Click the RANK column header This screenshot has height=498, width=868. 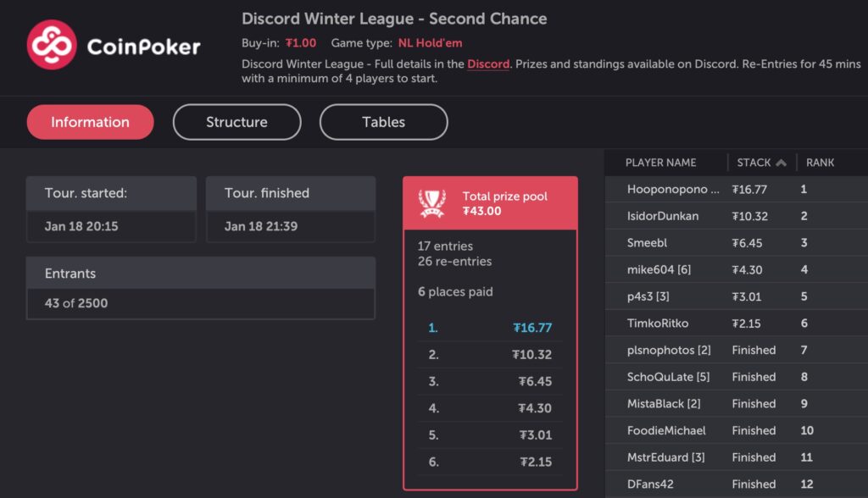point(819,162)
